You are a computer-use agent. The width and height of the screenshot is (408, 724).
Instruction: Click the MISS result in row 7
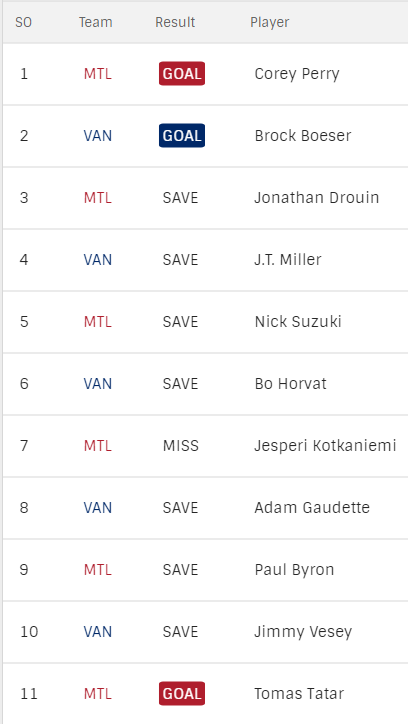click(x=180, y=446)
